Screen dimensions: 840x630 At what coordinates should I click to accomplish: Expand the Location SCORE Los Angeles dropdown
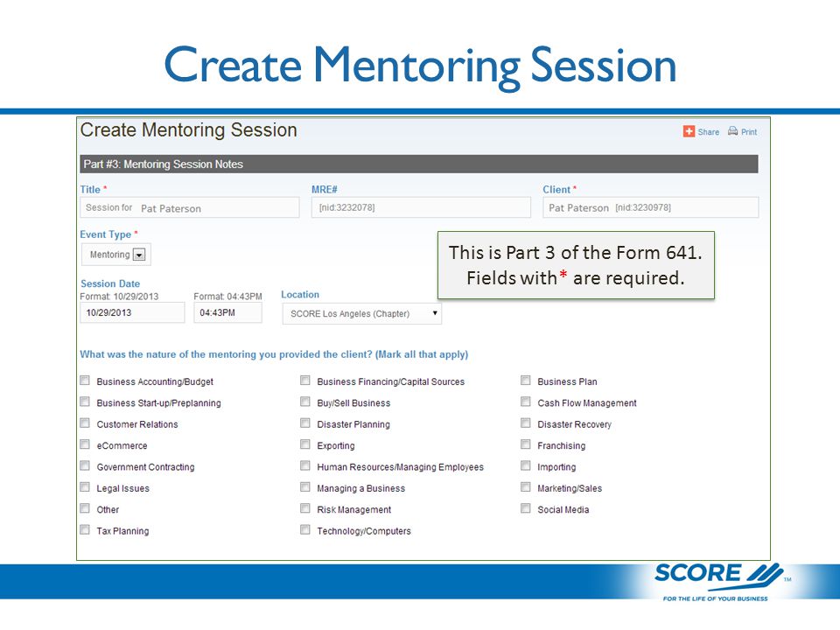click(362, 313)
